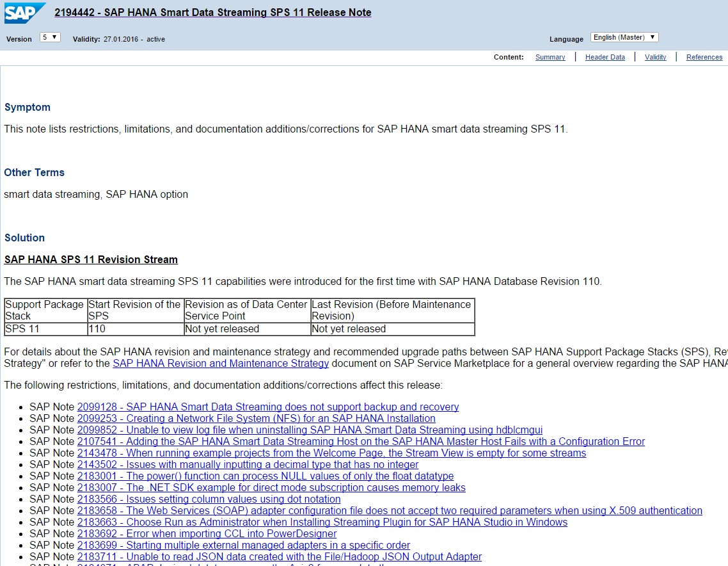Open the note title link 2194442

212,13
